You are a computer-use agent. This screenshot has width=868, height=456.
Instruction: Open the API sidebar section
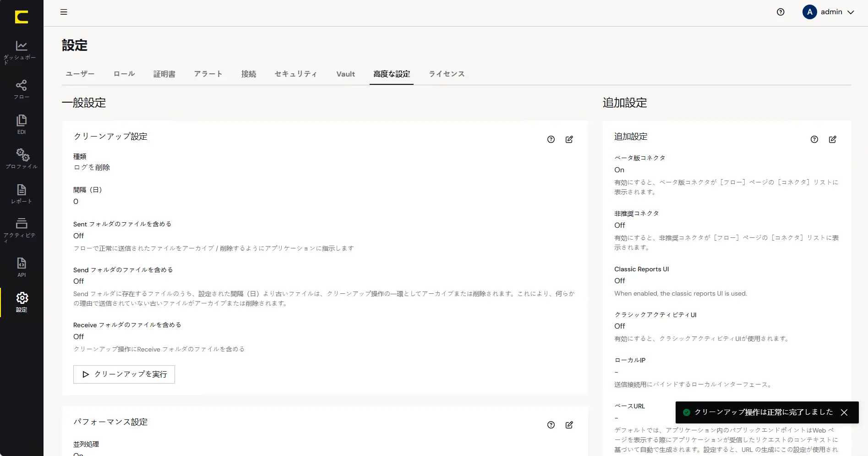[x=22, y=267]
